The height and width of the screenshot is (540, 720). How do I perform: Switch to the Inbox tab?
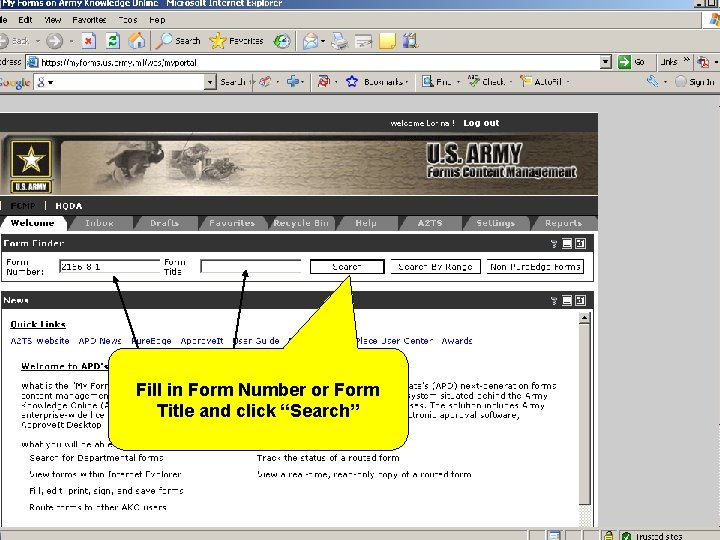click(99, 223)
